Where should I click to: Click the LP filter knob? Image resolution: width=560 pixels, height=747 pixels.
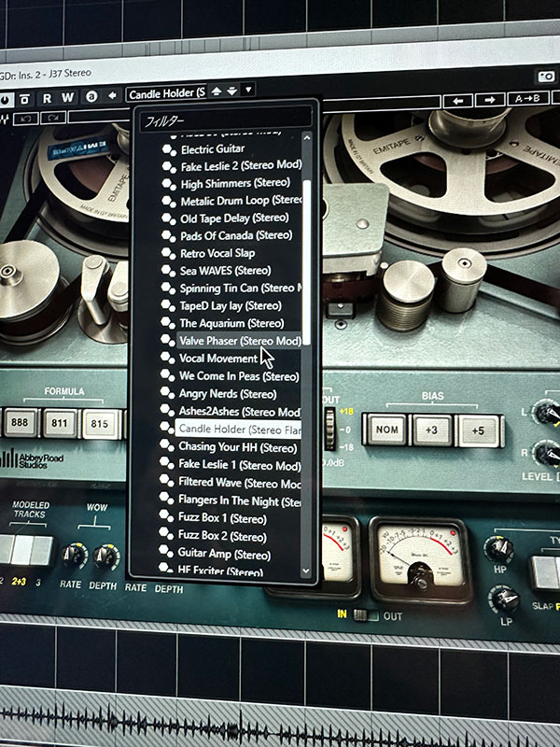pos(504,600)
